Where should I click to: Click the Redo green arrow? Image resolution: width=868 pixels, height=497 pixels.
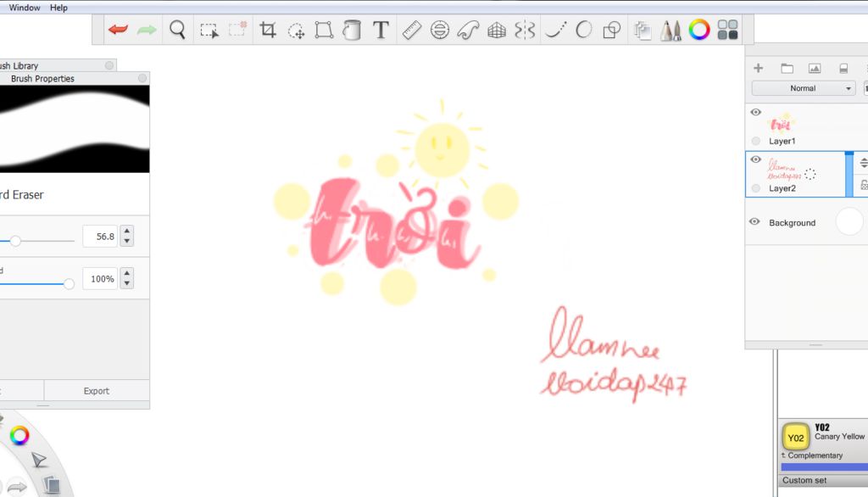point(147,30)
